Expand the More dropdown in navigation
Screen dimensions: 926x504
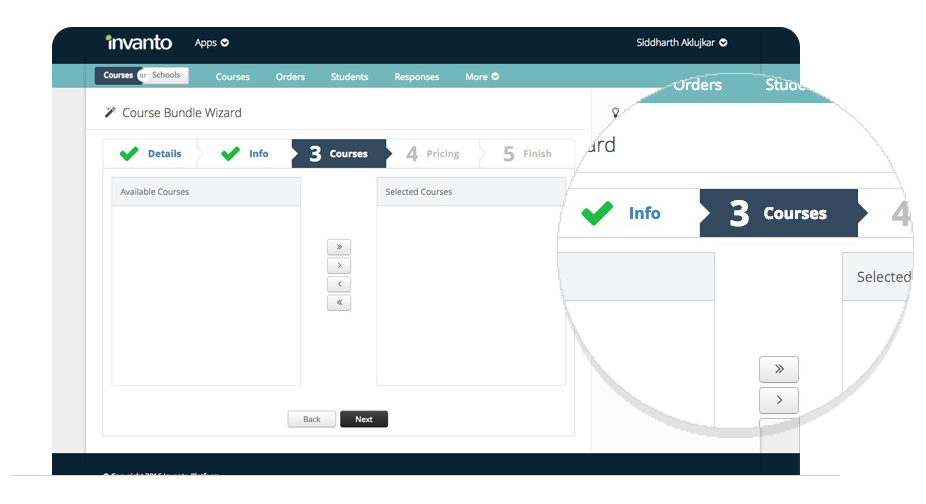click(x=481, y=77)
